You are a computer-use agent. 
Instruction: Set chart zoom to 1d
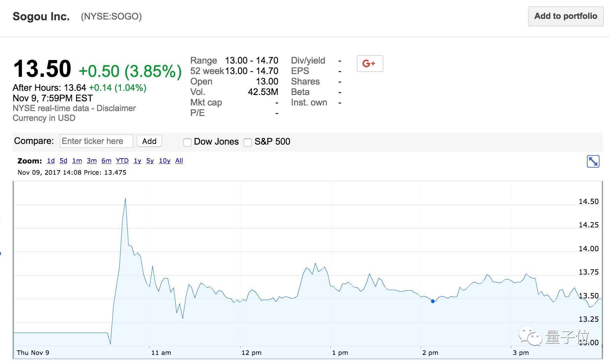(x=51, y=161)
